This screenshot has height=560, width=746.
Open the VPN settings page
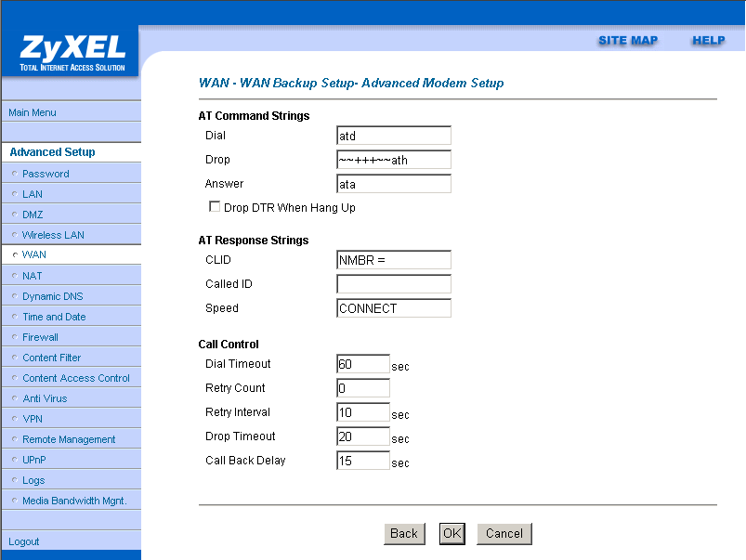click(x=33, y=420)
